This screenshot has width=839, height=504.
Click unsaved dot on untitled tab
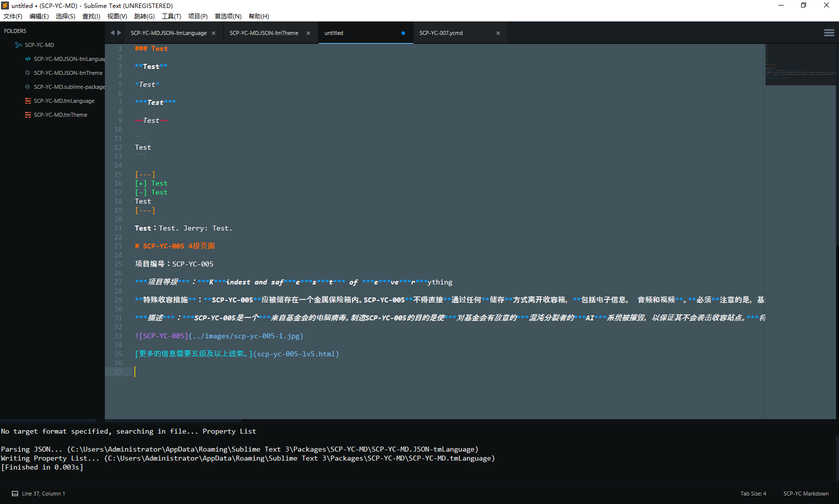pos(403,33)
